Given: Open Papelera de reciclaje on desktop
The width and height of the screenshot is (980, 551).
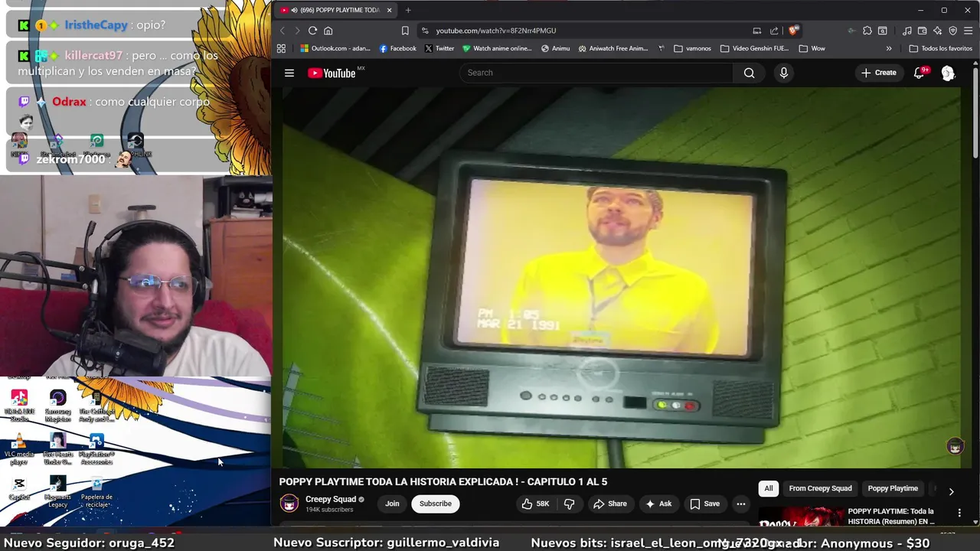Looking at the screenshot, I should click(x=96, y=492).
